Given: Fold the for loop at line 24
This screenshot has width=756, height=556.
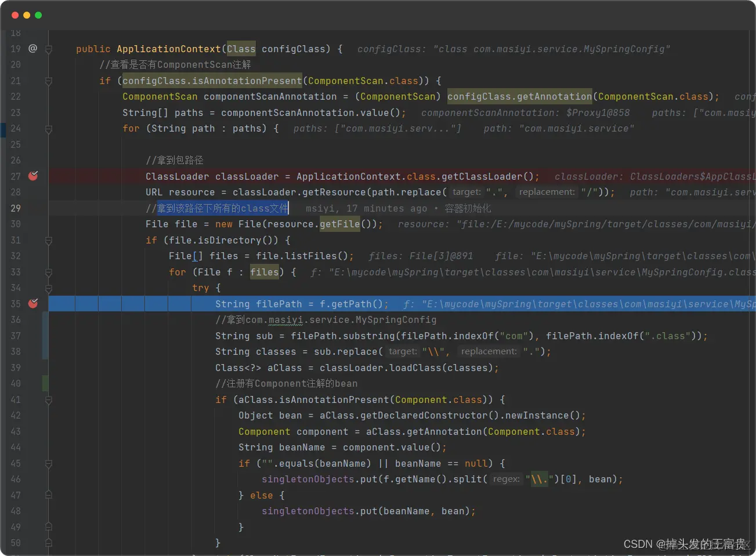Looking at the screenshot, I should (49, 129).
